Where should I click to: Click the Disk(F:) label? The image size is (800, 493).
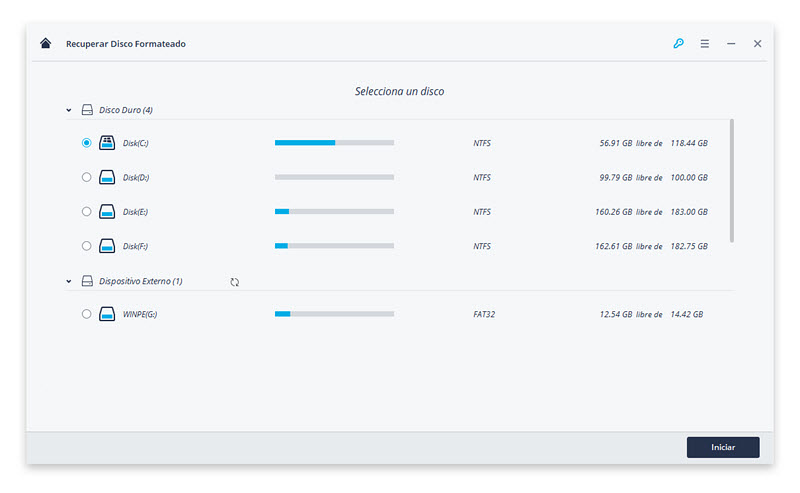[x=135, y=246]
